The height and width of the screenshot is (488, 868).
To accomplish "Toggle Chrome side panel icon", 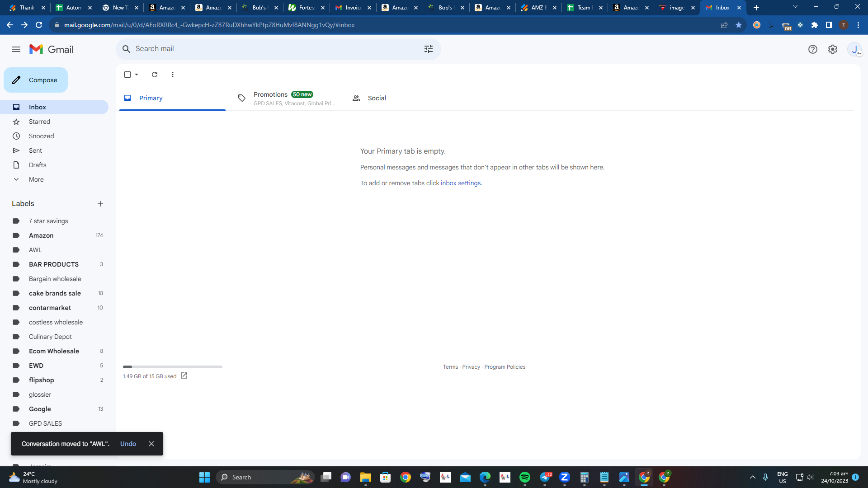I will [829, 25].
